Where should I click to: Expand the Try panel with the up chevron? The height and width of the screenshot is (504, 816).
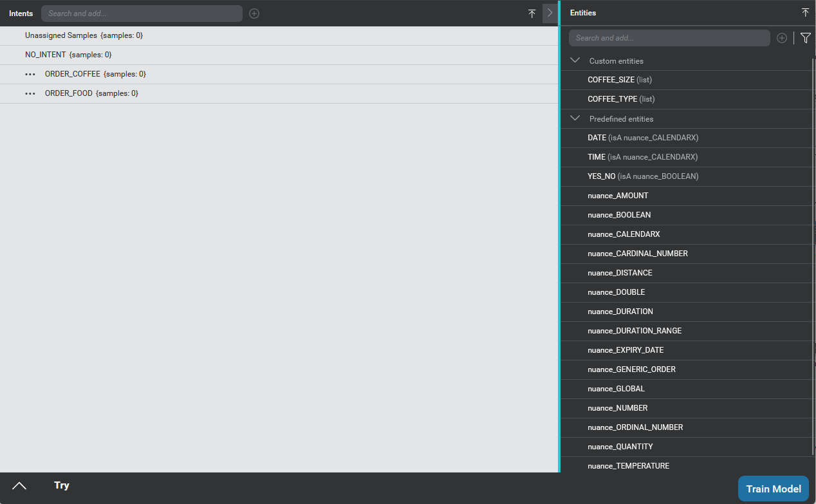tap(19, 486)
